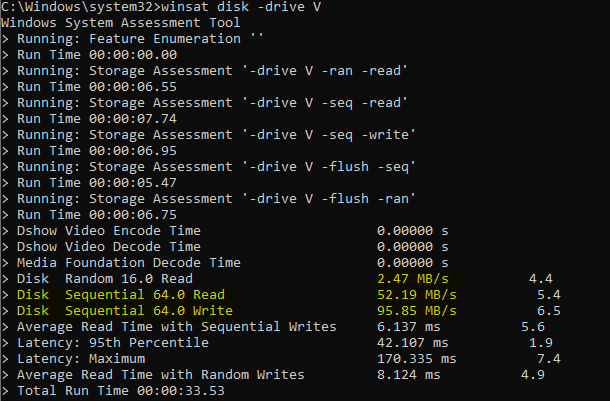This screenshot has height=401, width=610.
Task: Click the Total Run Time 00:00:33.53 line
Action: 121,390
